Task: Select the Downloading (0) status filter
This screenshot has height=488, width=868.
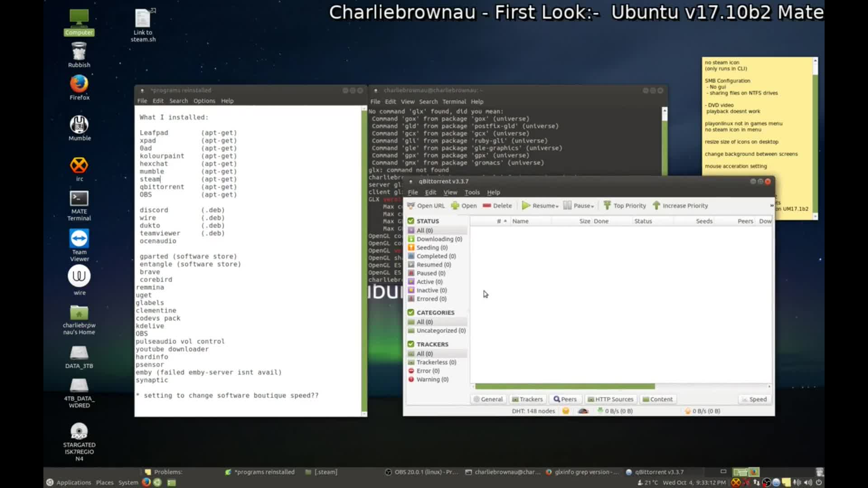Action: click(x=435, y=239)
